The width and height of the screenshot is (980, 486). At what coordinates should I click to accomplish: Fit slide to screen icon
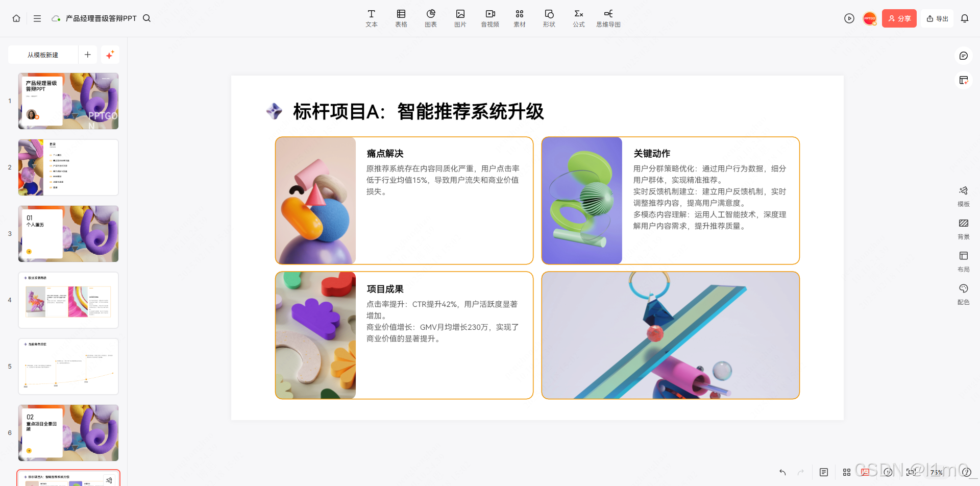911,472
